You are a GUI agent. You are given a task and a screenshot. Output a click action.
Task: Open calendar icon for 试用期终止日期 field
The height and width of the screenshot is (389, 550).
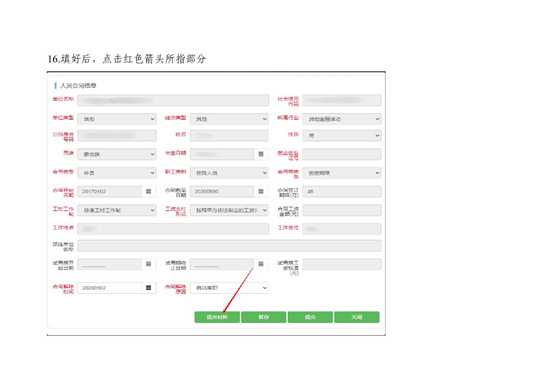[261, 264]
